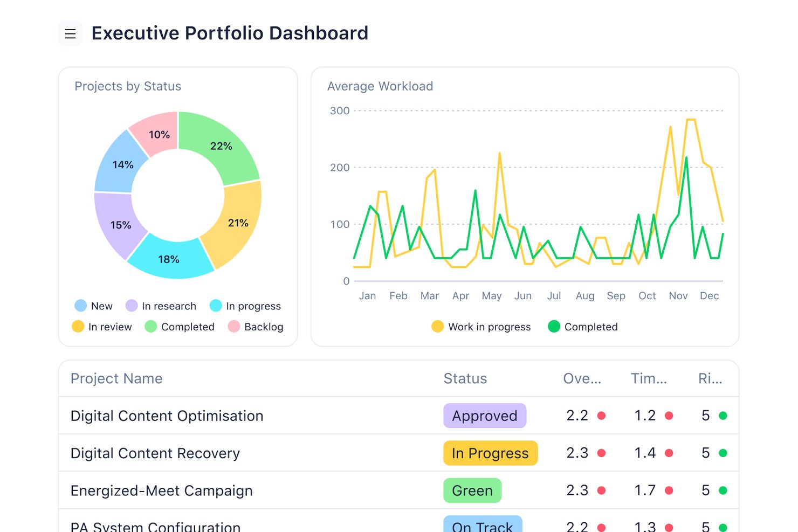Toggle the Backlog legend swatch
The width and height of the screenshot is (798, 532).
pyautogui.click(x=234, y=326)
